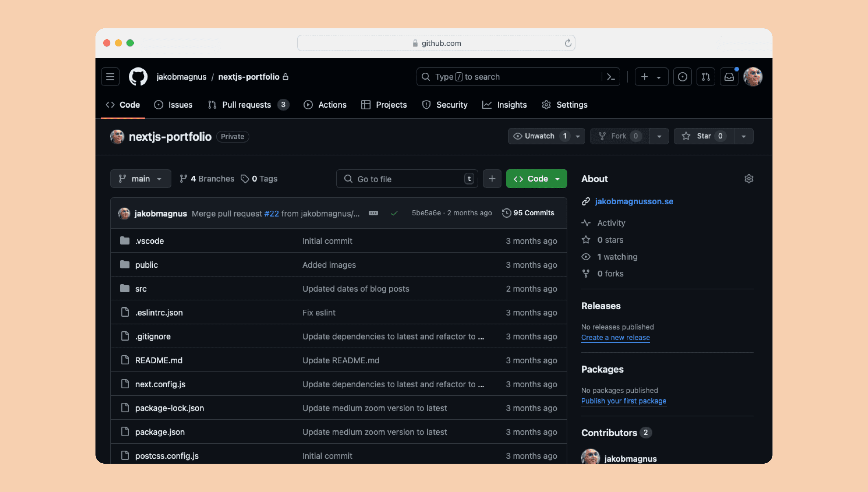Open the Activity link in About
This screenshot has height=492, width=868.
point(611,223)
